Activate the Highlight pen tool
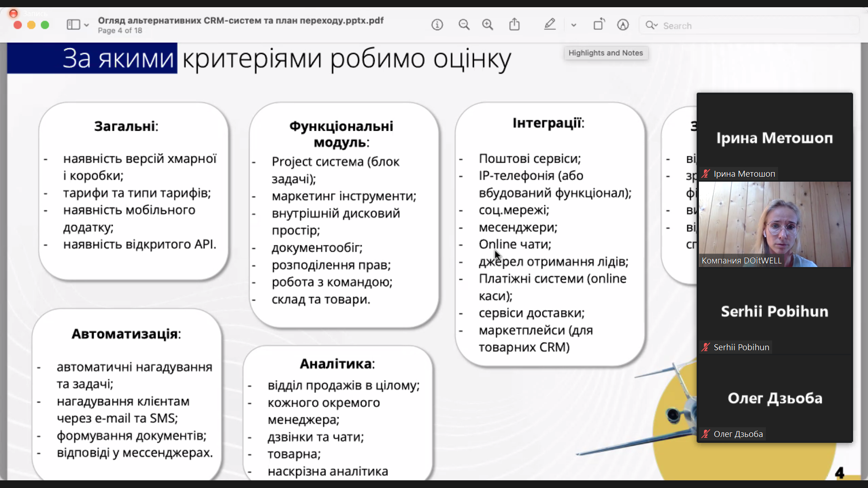Screen dimensions: 868x488 click(550, 24)
